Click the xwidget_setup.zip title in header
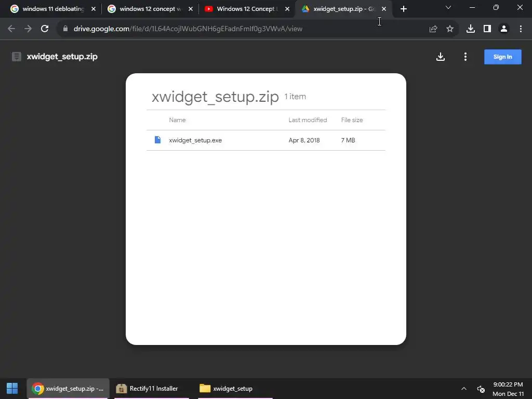Screen dimensions: 532x399 (x=62, y=57)
